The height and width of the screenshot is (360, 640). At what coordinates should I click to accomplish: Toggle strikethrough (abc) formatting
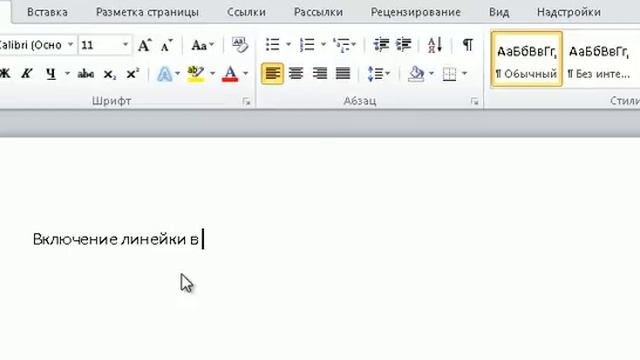tap(86, 73)
